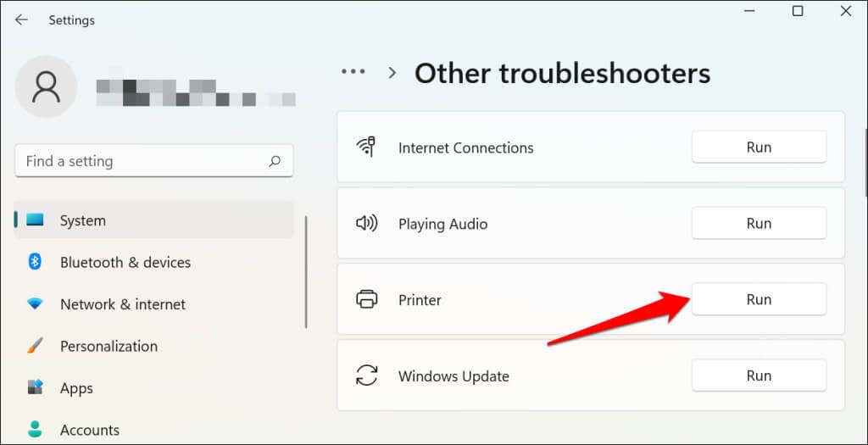
Task: Click the Printer troubleshooter icon
Action: (x=366, y=299)
